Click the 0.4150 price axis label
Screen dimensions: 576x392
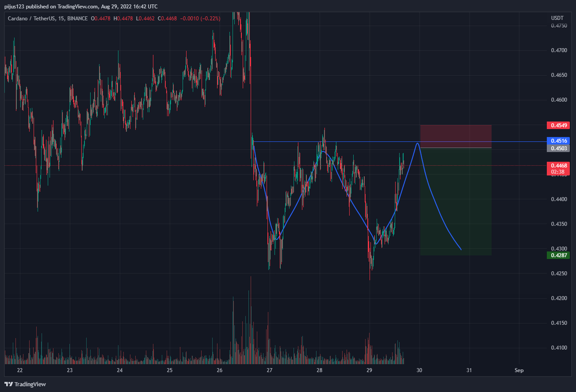pos(559,323)
